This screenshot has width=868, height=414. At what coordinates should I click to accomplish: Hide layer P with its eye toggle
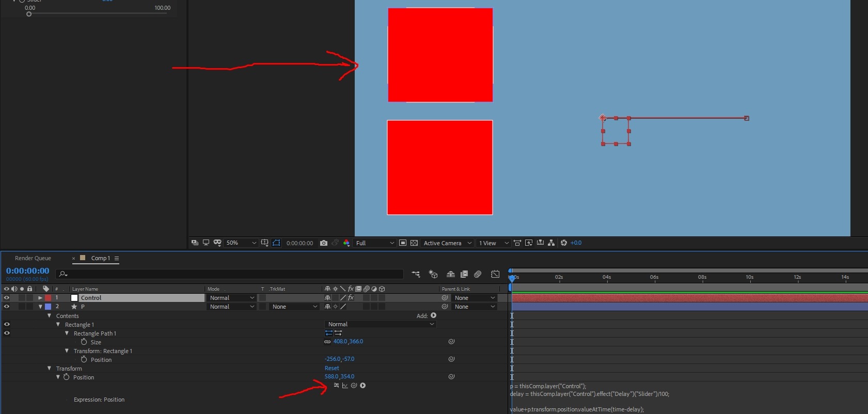pyautogui.click(x=7, y=307)
